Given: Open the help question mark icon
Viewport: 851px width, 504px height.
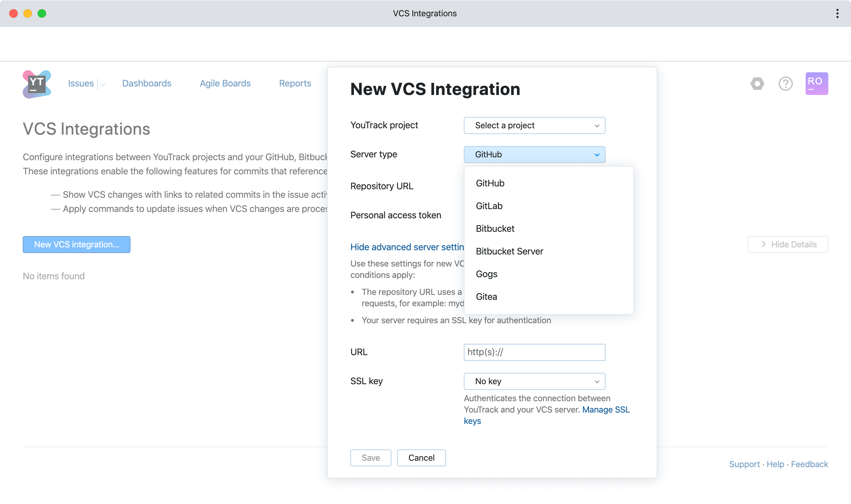Looking at the screenshot, I should point(786,84).
